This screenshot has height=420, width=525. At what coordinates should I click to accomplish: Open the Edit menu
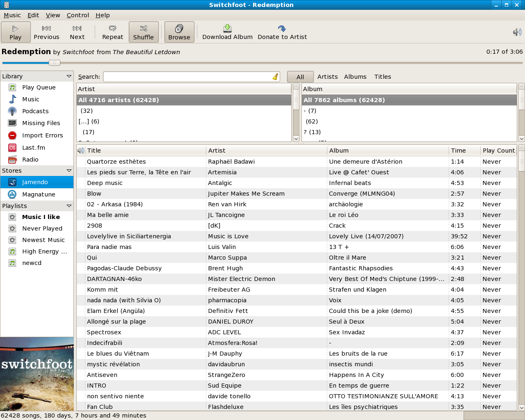click(33, 15)
